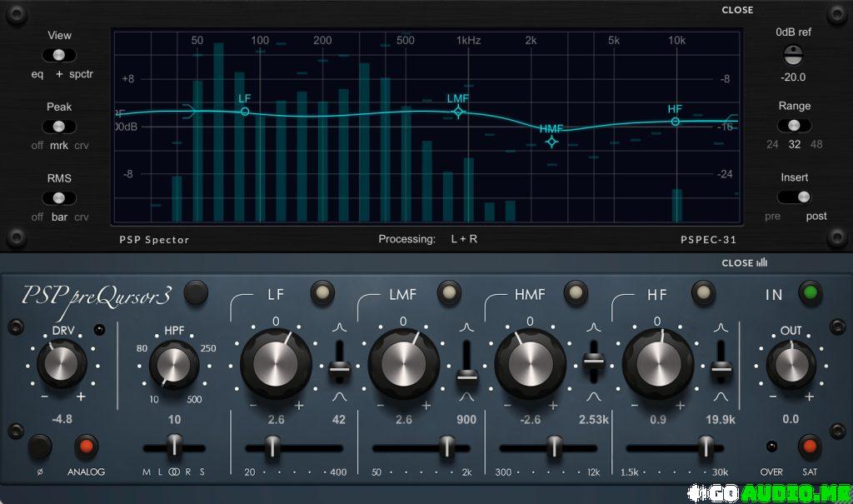
Task: Click the 0dB ref value -20.0
Action: tap(793, 77)
